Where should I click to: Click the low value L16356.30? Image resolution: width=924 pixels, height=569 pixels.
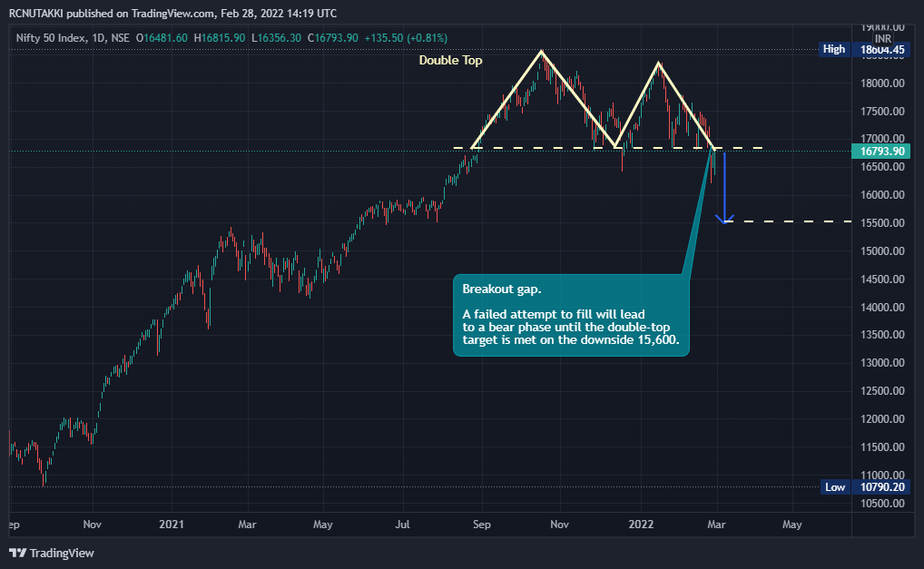point(276,38)
